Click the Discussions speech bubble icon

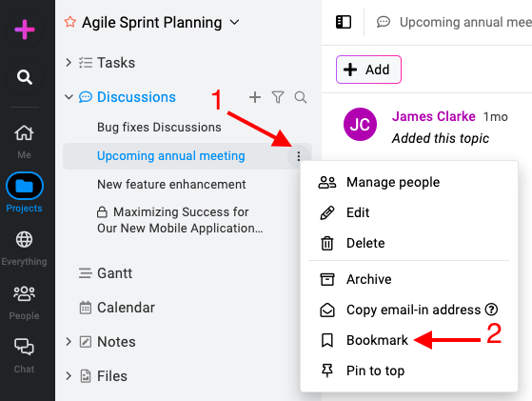tap(85, 97)
